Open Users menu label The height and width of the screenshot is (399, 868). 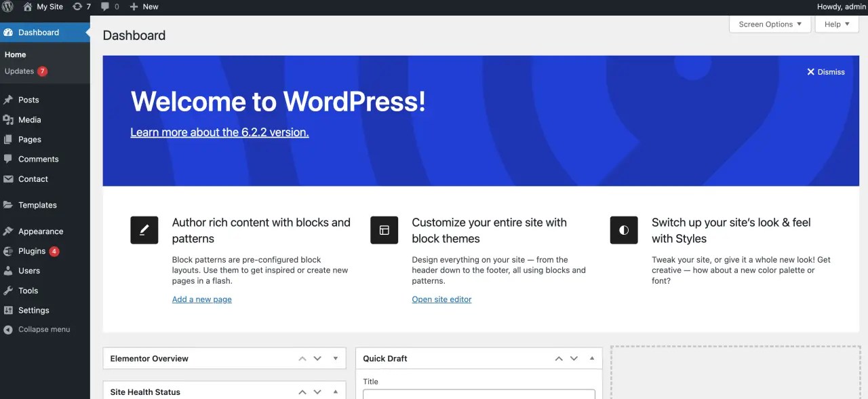click(x=29, y=271)
